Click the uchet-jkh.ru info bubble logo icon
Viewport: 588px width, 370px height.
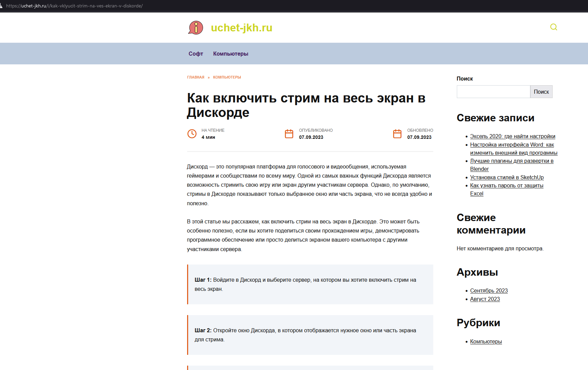coord(196,28)
